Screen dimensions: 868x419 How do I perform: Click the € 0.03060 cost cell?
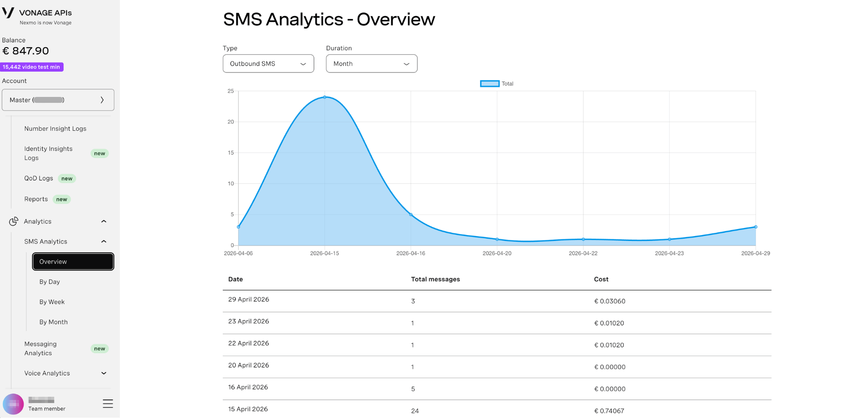tap(609, 301)
